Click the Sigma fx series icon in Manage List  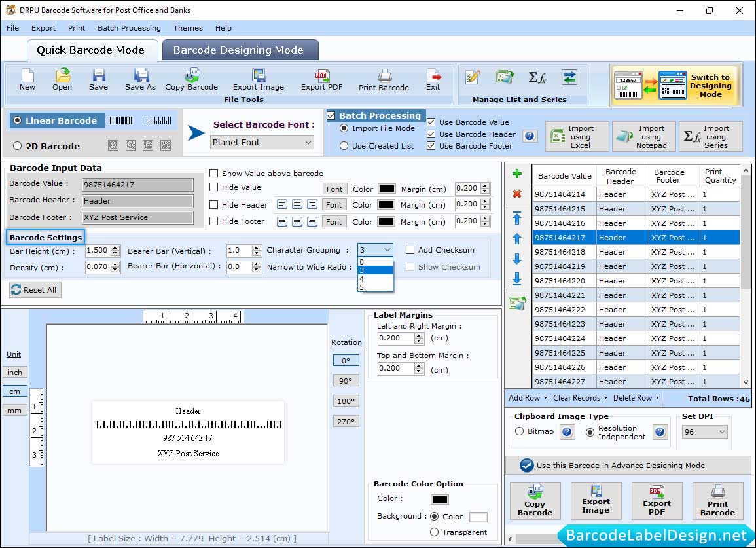click(537, 77)
